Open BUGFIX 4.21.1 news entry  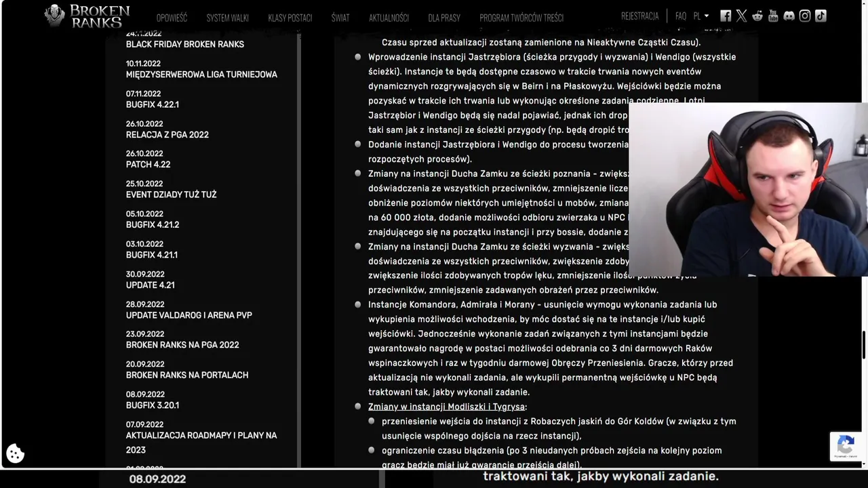pyautogui.click(x=151, y=255)
